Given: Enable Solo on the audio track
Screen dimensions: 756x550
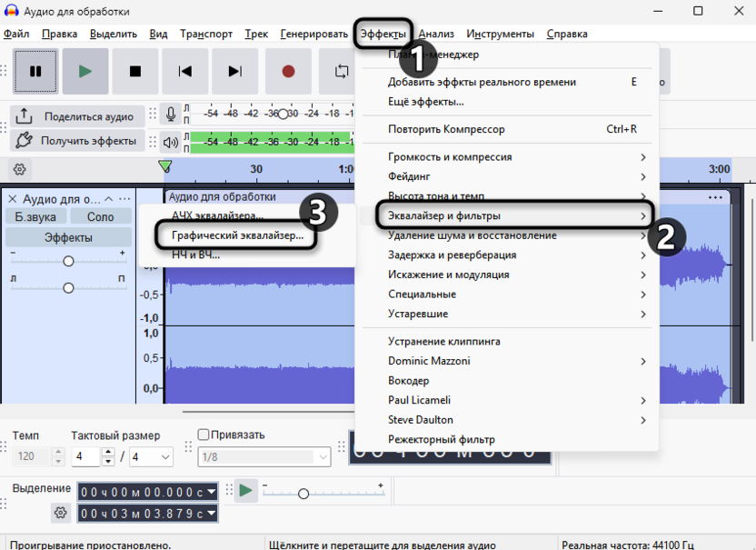Looking at the screenshot, I should pos(100,215).
